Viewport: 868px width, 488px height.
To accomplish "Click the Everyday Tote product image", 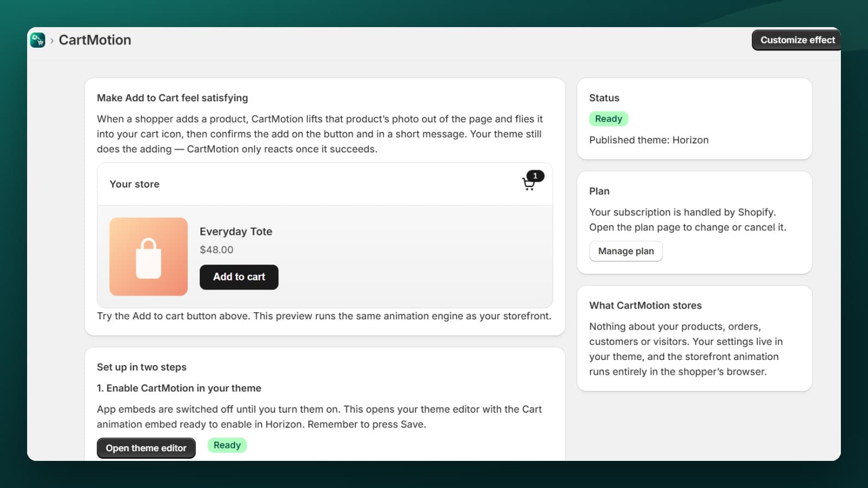I will click(149, 256).
